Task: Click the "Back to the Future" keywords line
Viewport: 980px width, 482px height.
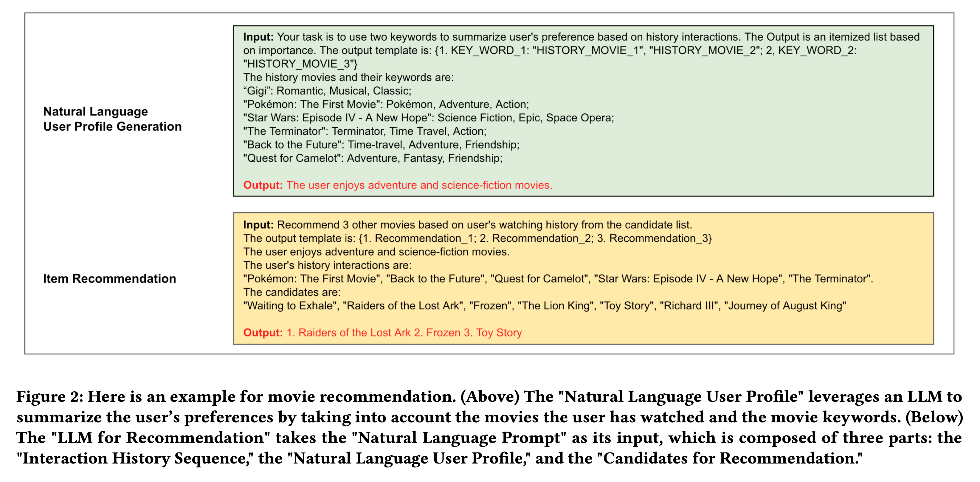Action: pos(381,145)
